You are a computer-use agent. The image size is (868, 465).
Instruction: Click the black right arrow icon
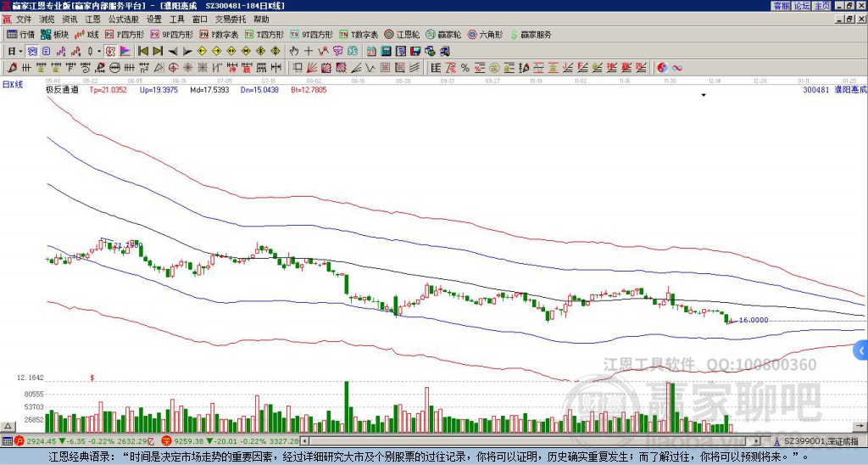click(187, 52)
